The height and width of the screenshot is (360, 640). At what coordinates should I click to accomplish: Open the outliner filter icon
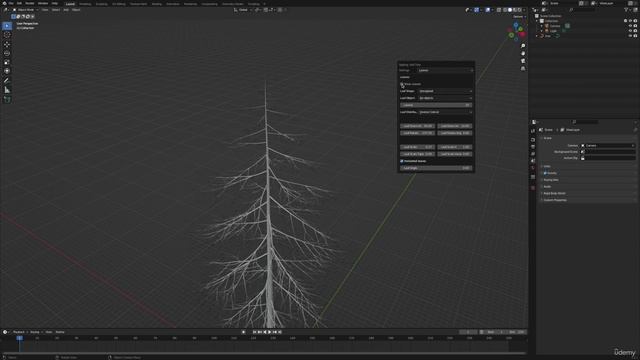[626, 10]
